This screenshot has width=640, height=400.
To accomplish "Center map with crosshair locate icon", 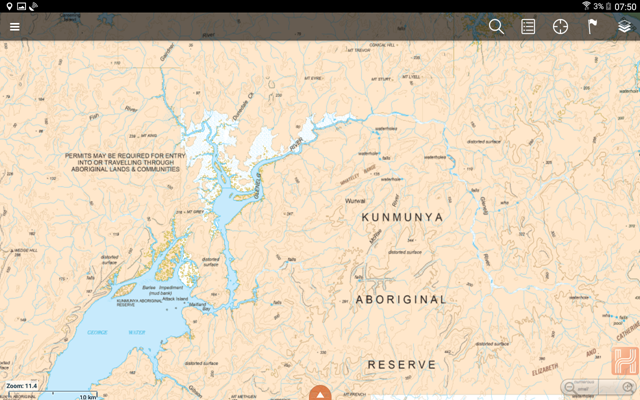I will click(560, 27).
